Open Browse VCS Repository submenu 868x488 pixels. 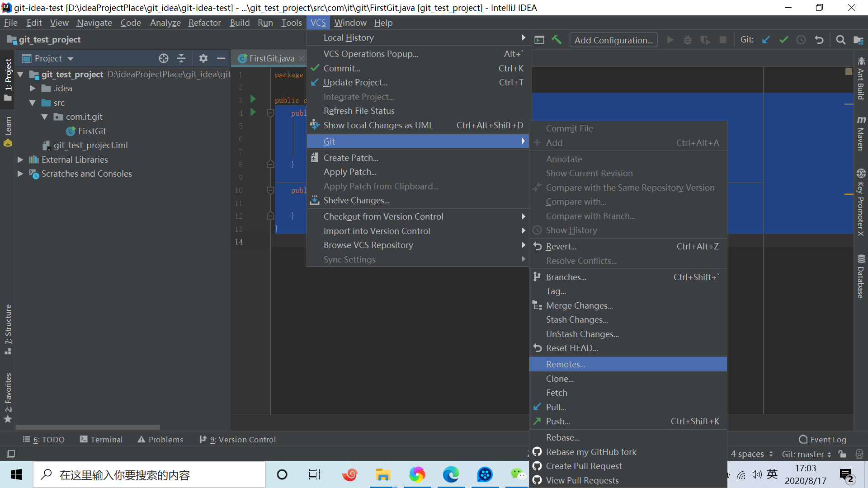click(x=418, y=245)
